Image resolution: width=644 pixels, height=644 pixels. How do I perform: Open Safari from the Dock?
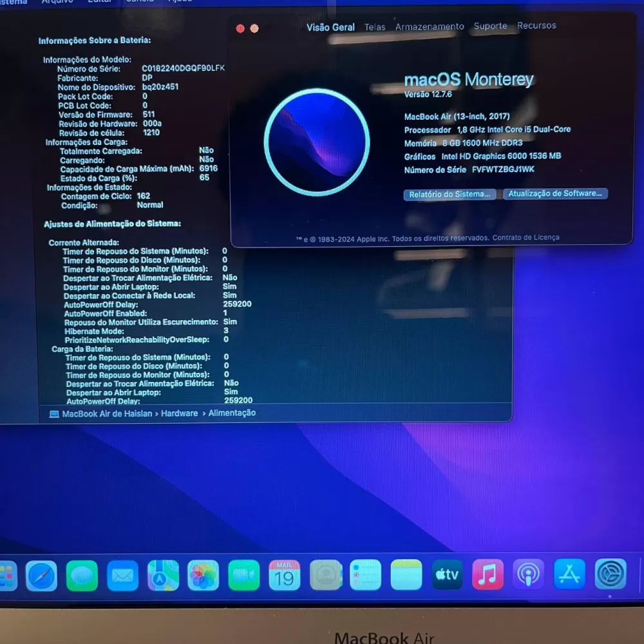click(42, 575)
